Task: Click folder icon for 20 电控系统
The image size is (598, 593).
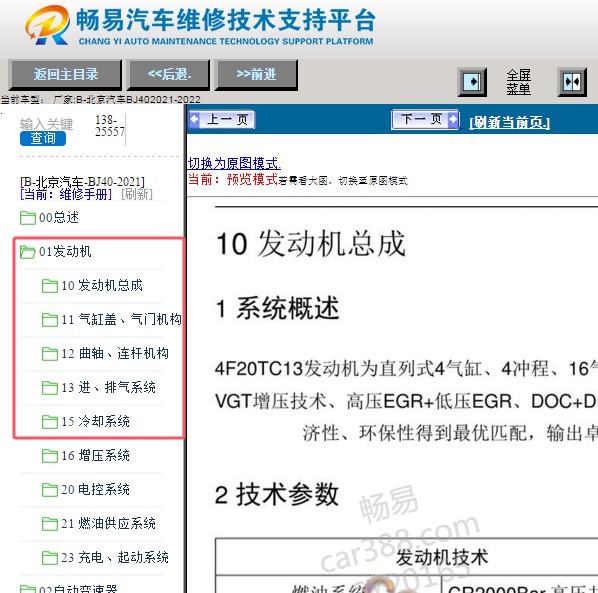Action: pyautogui.click(x=50, y=489)
